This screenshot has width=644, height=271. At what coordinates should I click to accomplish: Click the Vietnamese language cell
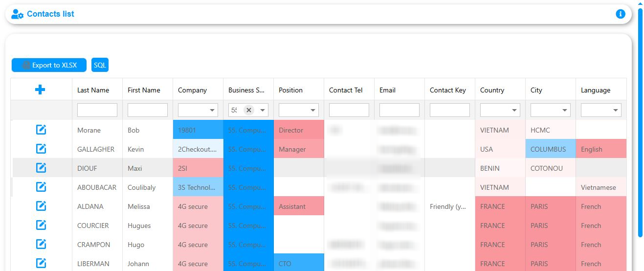[x=601, y=187]
